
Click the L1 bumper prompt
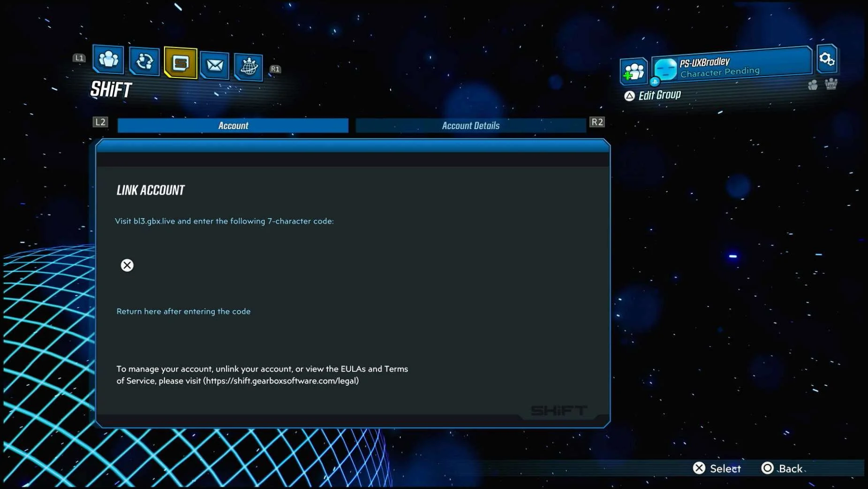[79, 58]
